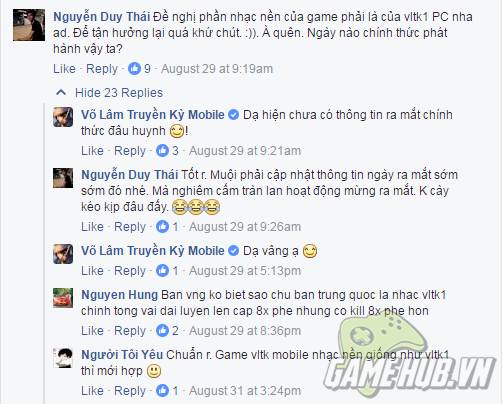Click like-count thumb icon on 5:13pm reply
Screen dimensions: 502x404
click(x=163, y=271)
